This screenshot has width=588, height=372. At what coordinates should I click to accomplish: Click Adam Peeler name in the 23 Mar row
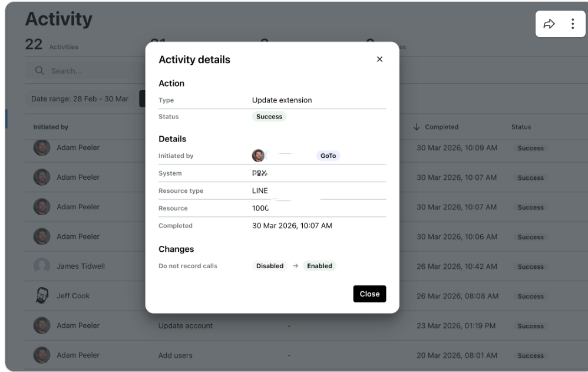pos(78,325)
